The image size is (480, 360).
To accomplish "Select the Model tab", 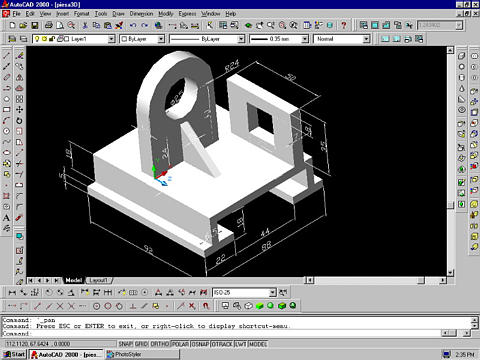I will click(74, 280).
